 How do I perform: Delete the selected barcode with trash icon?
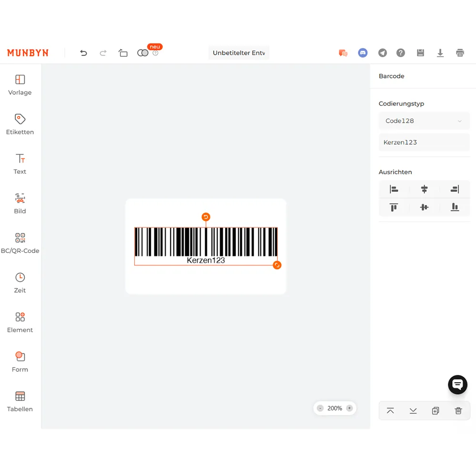(458, 411)
